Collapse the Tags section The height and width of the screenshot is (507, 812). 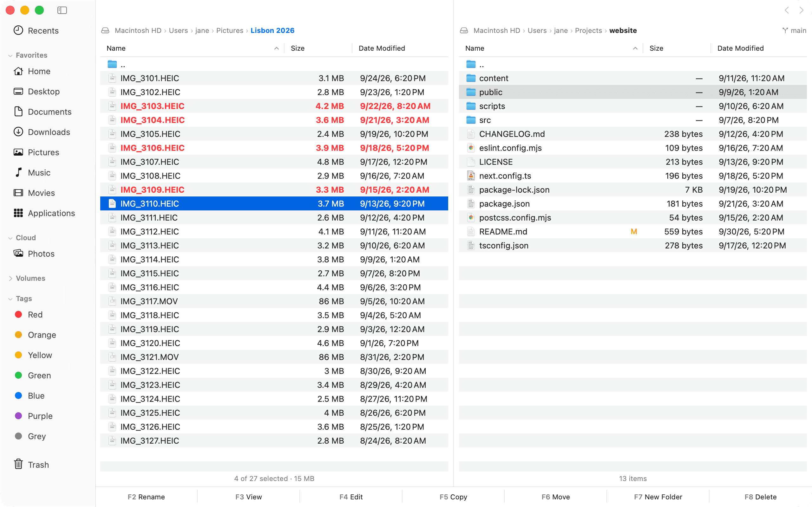point(10,299)
